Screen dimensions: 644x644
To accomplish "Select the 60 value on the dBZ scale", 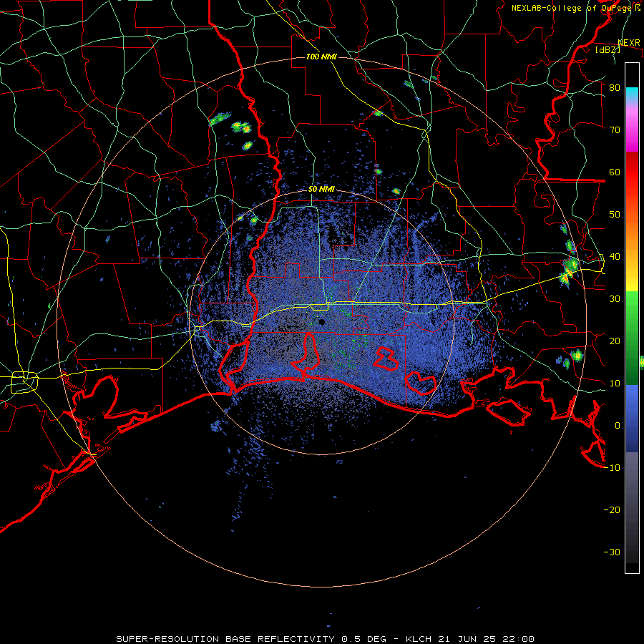I will point(615,172).
